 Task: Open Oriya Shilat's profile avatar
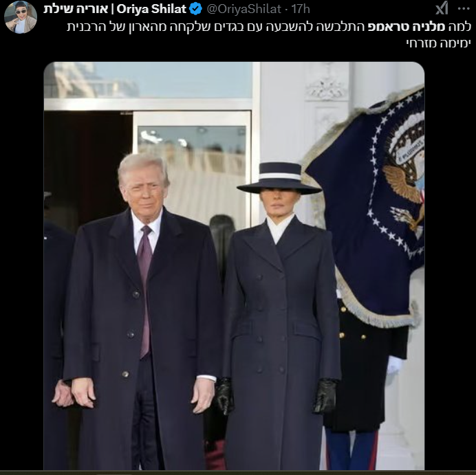[x=21, y=17]
